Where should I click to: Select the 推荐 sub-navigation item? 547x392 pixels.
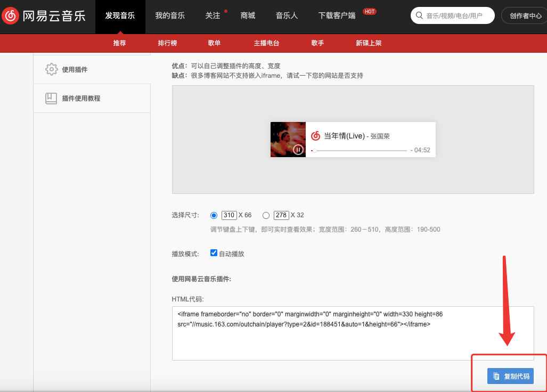119,43
